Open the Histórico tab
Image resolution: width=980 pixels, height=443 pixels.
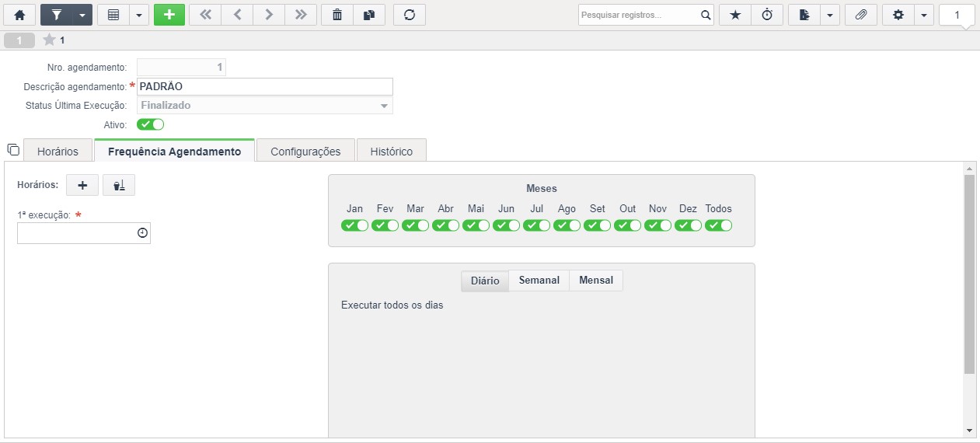[x=392, y=151]
